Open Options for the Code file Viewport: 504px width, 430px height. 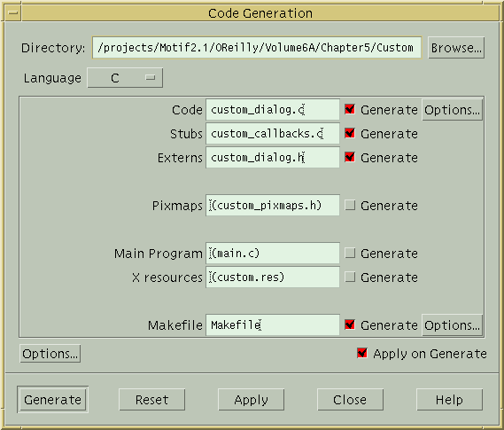452,110
